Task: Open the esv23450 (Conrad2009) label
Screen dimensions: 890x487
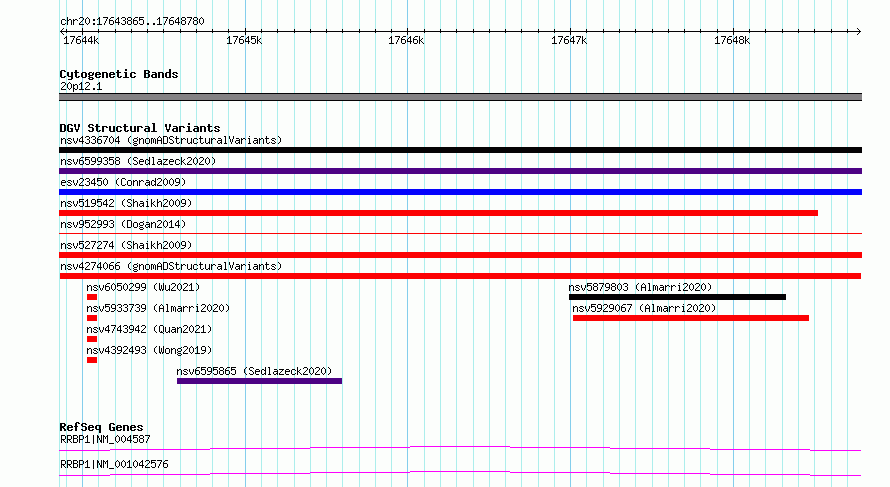Action: click(123, 182)
